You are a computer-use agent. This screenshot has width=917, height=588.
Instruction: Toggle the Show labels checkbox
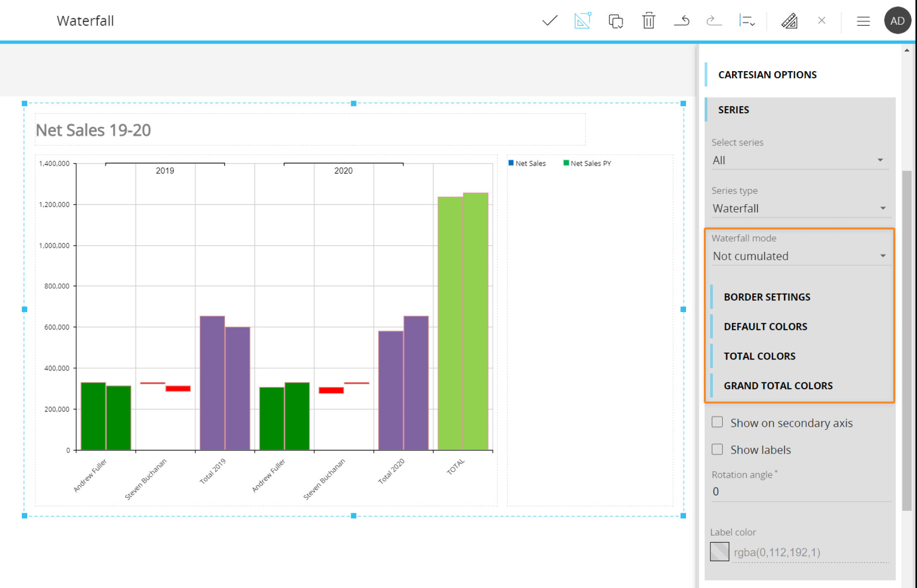pos(717,449)
